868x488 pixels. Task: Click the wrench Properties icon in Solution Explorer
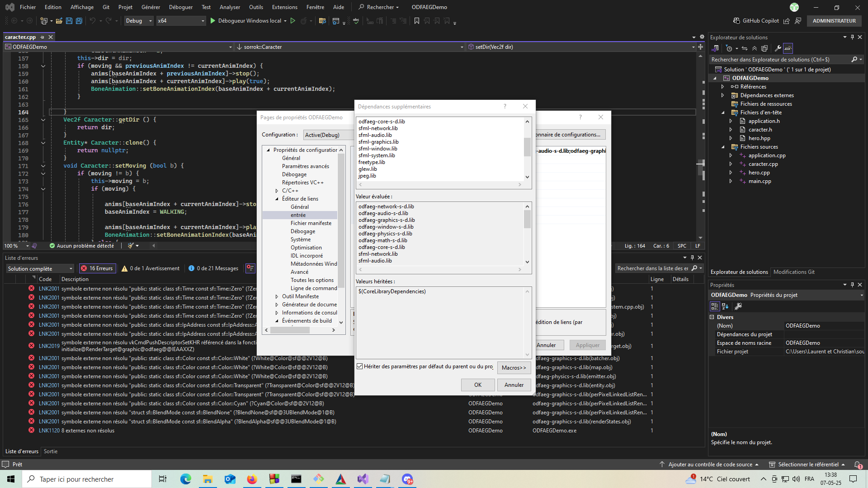point(778,48)
